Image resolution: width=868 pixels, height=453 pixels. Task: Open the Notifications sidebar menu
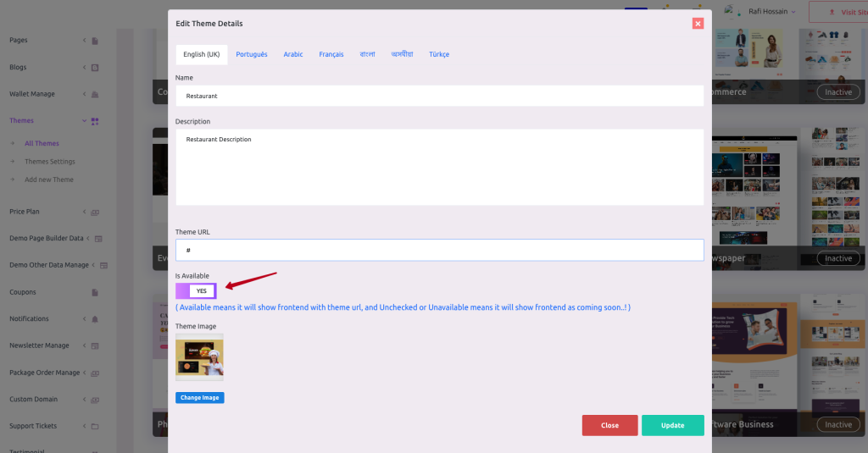point(29,318)
